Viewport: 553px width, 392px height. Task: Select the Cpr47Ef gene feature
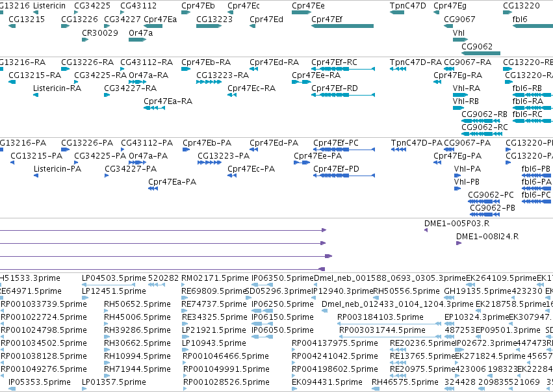[342, 26]
